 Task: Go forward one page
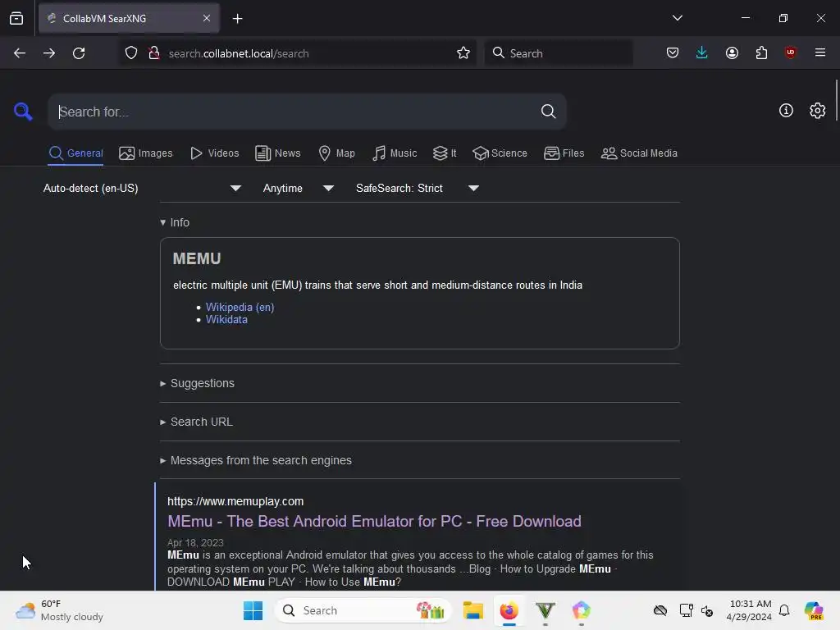tap(49, 53)
